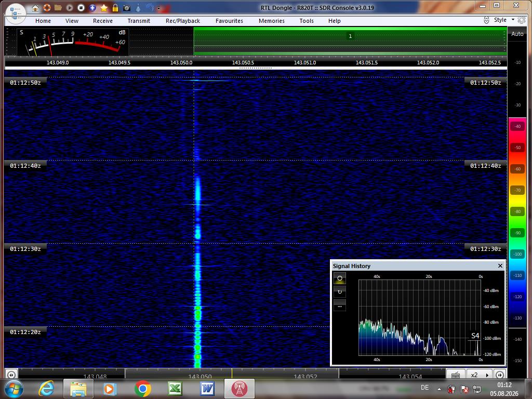
Task: Open Word from the taskbar
Action: click(207, 389)
